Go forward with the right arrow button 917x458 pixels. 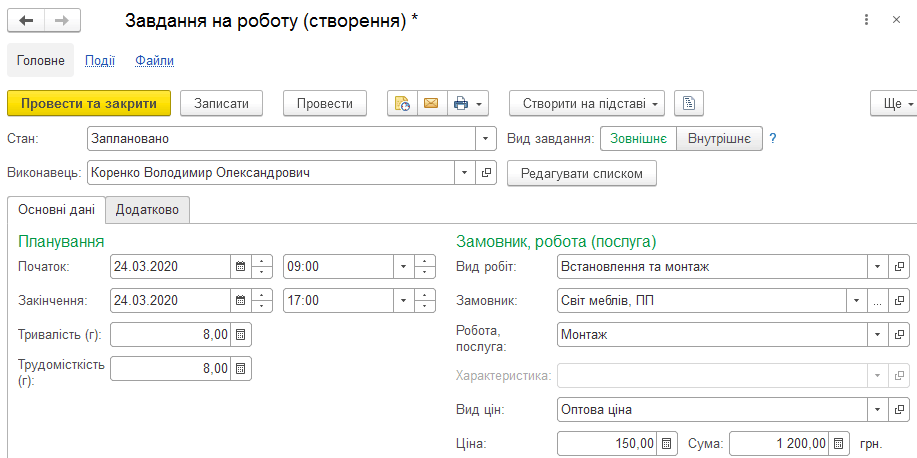tap(62, 20)
